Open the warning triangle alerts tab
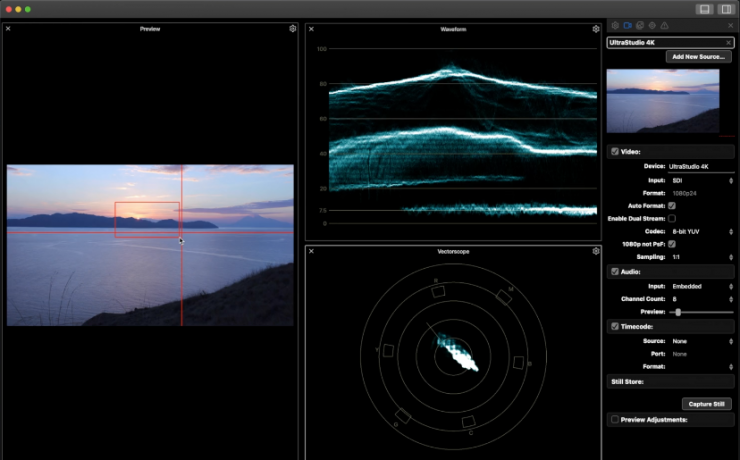Image resolution: width=740 pixels, height=460 pixels. point(664,25)
